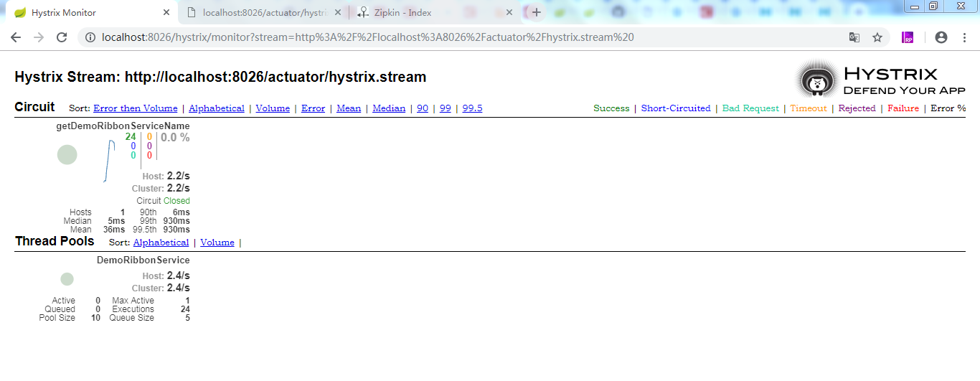Image resolution: width=980 pixels, height=381 pixels.
Task: Click the Executions value 24
Action: tap(185, 309)
